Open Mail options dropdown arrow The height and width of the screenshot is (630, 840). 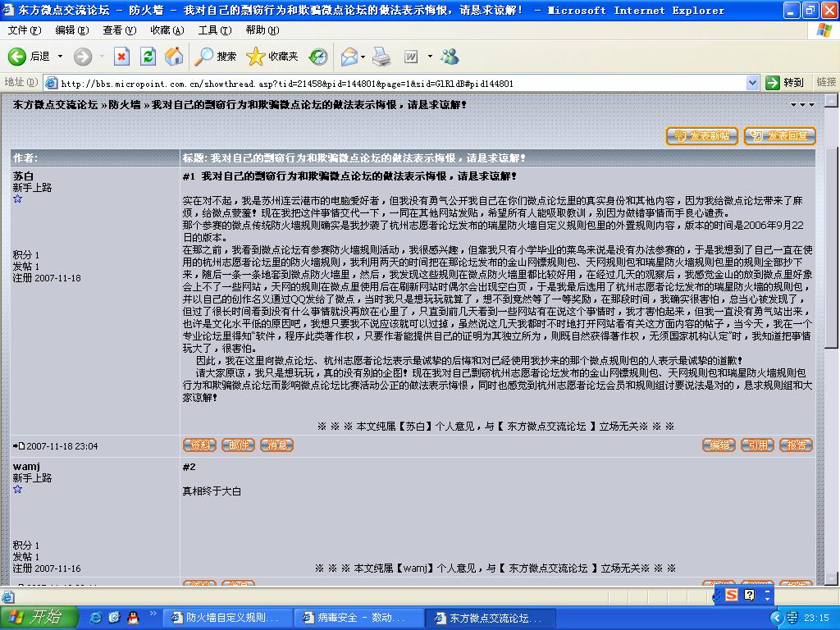click(x=363, y=57)
